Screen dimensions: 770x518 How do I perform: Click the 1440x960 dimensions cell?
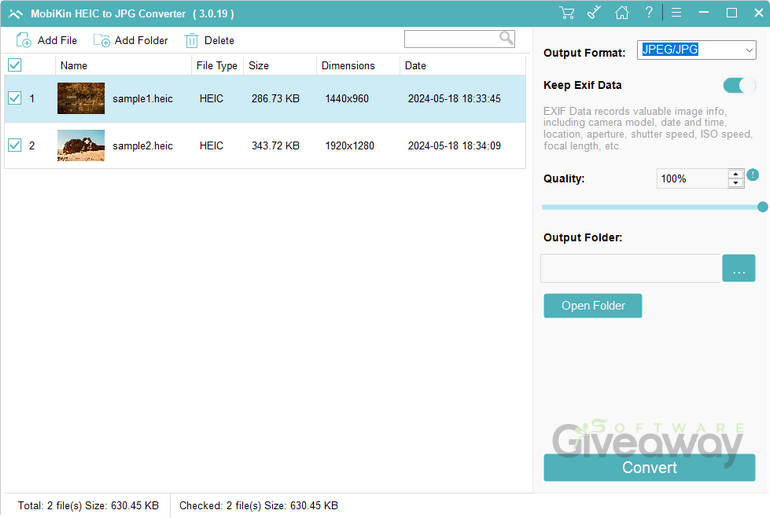point(347,99)
